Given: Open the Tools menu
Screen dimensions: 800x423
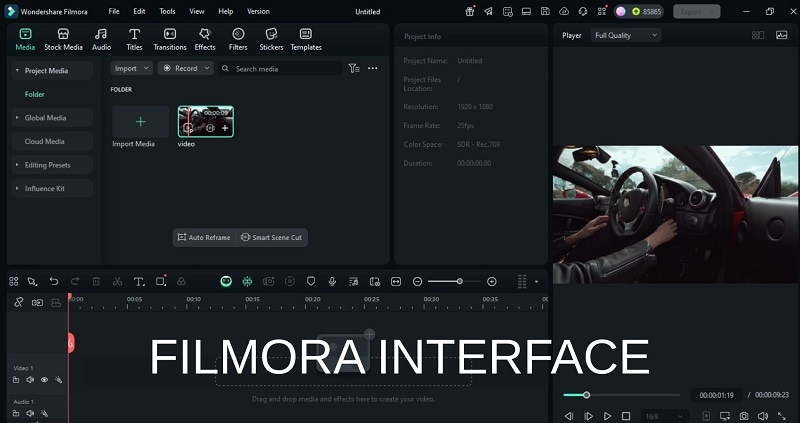Looking at the screenshot, I should click(x=167, y=11).
